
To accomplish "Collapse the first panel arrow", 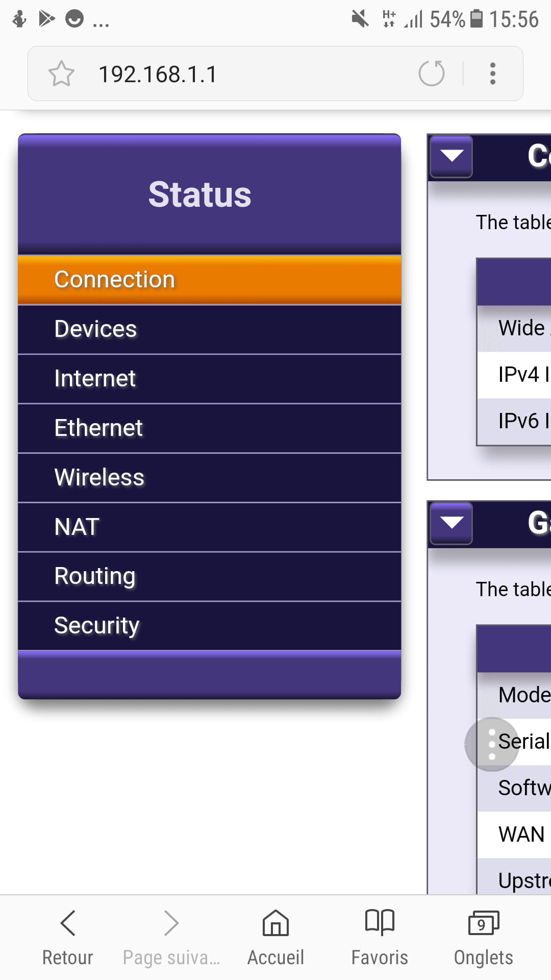I will click(452, 156).
